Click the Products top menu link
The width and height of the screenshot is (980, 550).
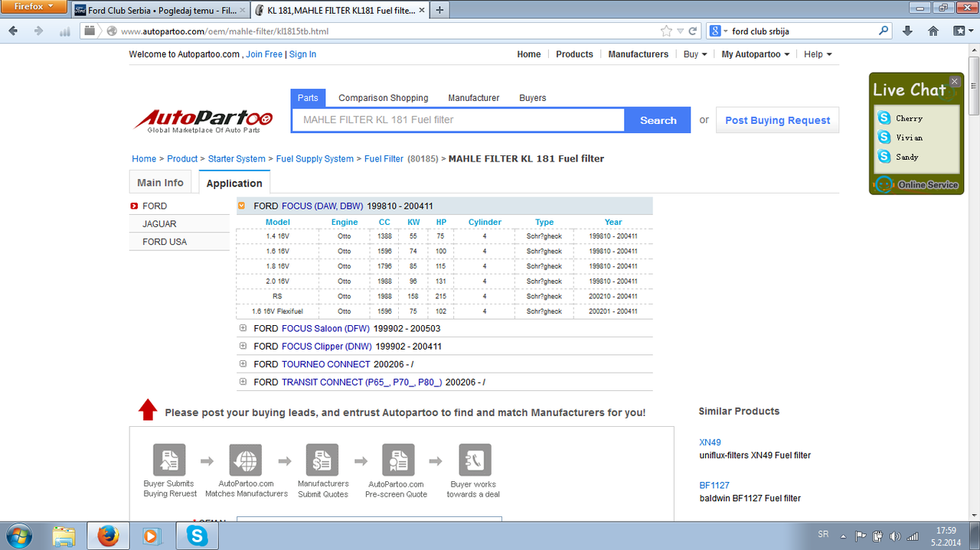574,54
